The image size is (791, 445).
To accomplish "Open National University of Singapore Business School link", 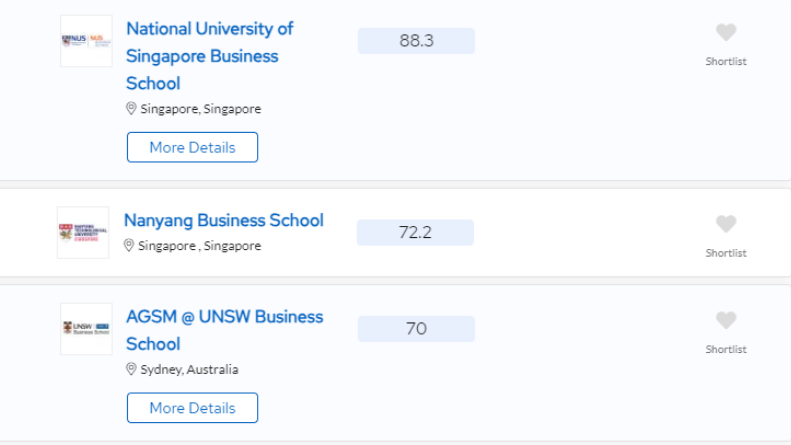I will click(x=209, y=56).
